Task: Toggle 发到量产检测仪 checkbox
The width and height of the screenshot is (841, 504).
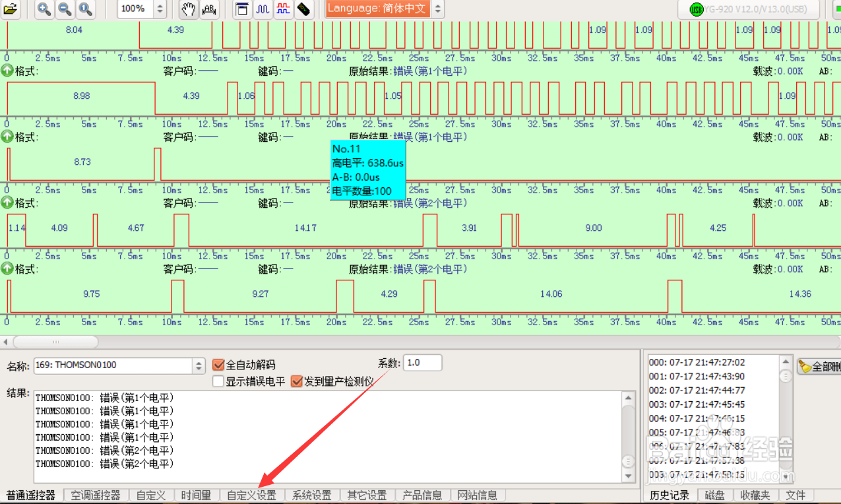Action: [x=297, y=381]
